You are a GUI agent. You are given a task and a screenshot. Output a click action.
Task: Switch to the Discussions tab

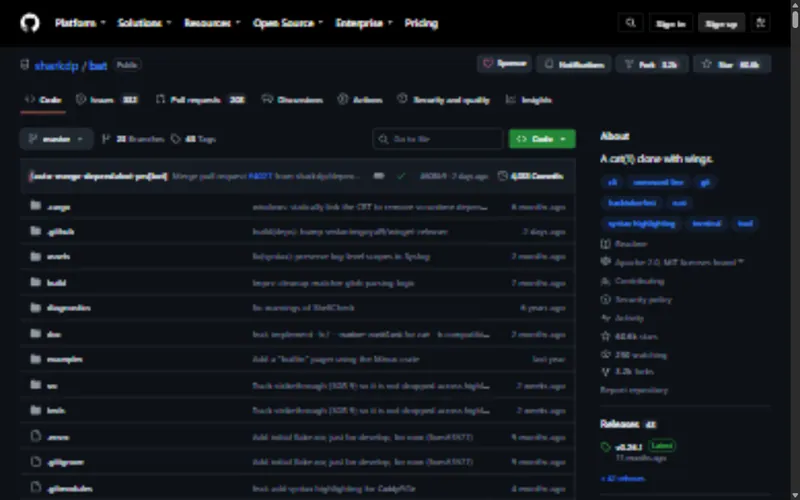(x=292, y=99)
